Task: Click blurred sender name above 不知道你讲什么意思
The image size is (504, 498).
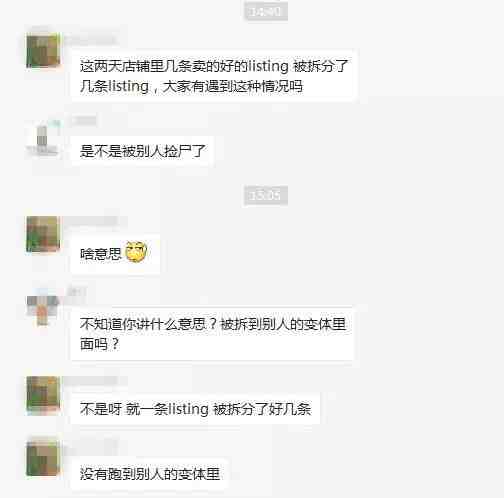Action: (x=77, y=292)
